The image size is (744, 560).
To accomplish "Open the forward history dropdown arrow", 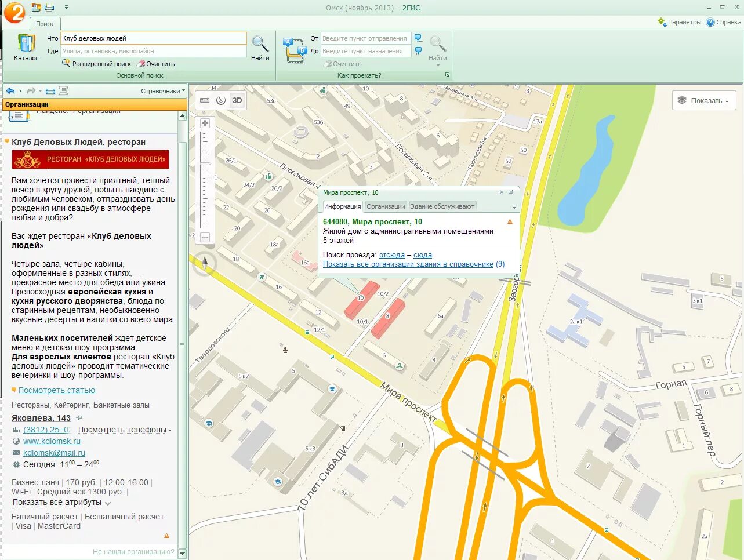I will coord(40,91).
